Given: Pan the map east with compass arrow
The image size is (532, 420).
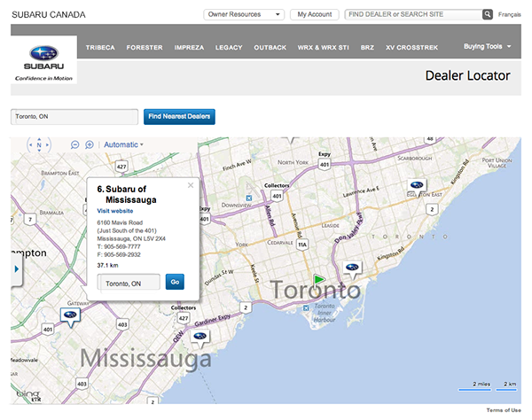Looking at the screenshot, I should point(47,144).
